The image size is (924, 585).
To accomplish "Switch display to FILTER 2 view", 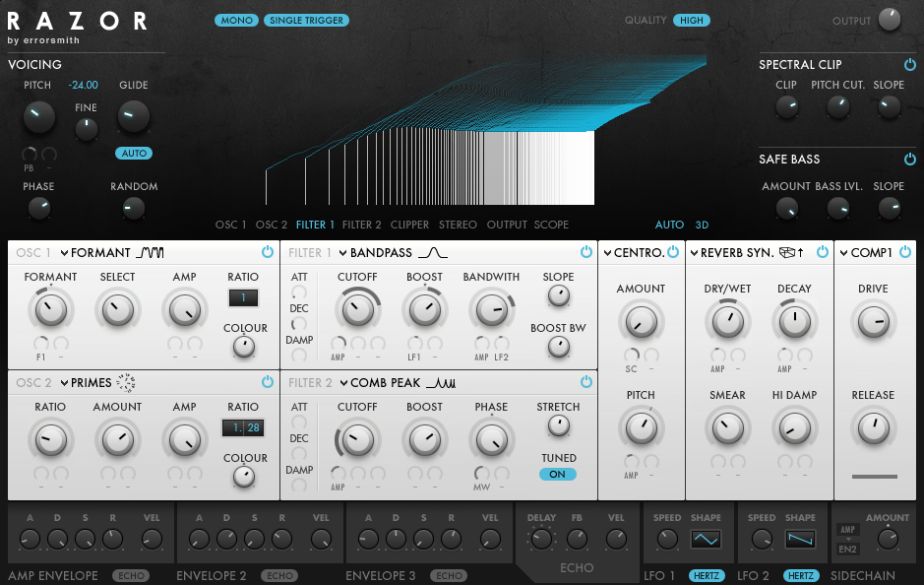I will click(361, 225).
